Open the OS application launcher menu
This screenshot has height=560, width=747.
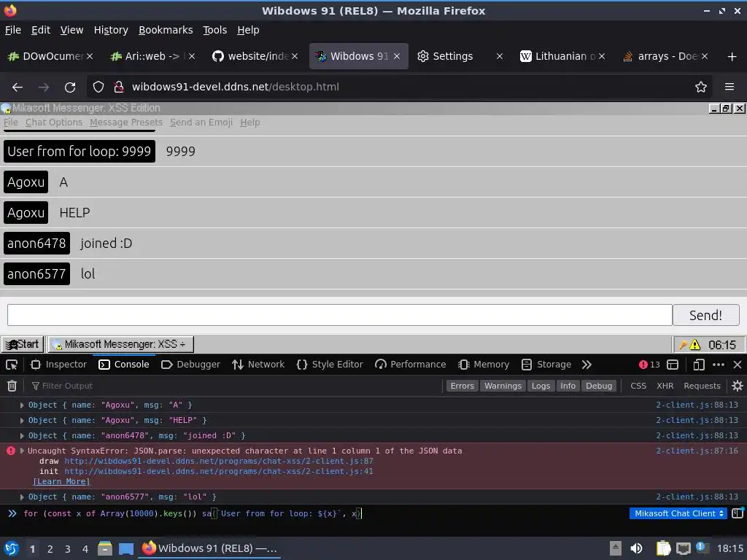tap(12, 548)
